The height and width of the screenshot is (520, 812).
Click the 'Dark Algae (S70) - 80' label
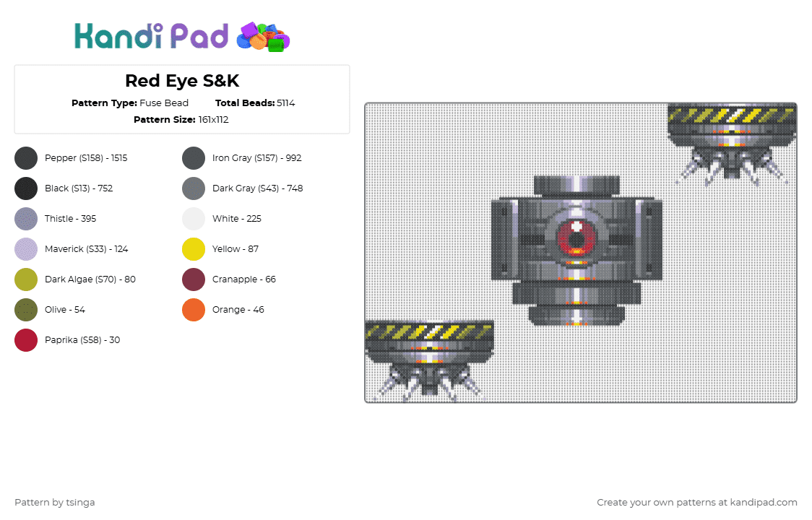pyautogui.click(x=90, y=279)
